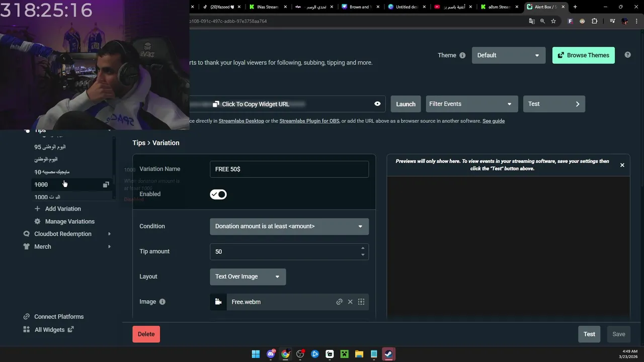This screenshot has width=644, height=362.
Task: Open Manage Variations in sidebar
Action: coord(70,221)
